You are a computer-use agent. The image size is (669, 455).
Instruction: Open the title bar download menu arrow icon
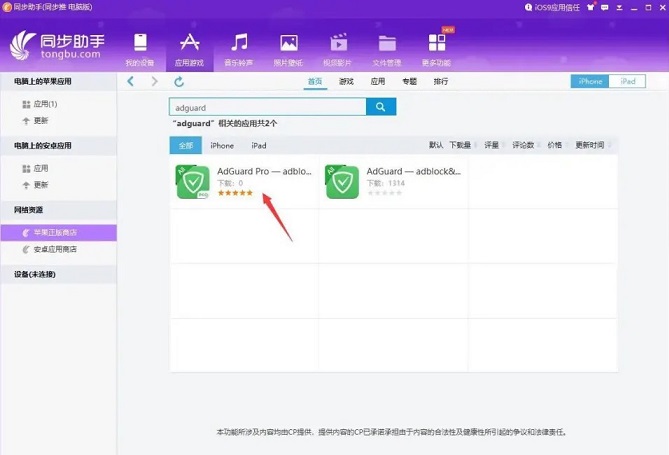(x=619, y=7)
